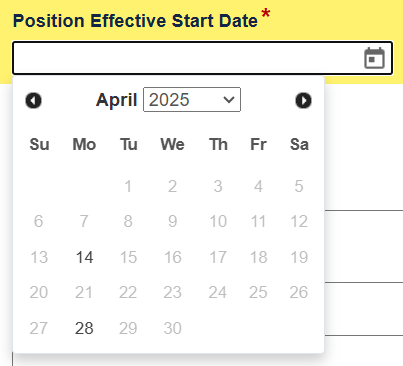Open the calendar icon in date field
The width and height of the screenshot is (403, 366).
(x=374, y=58)
